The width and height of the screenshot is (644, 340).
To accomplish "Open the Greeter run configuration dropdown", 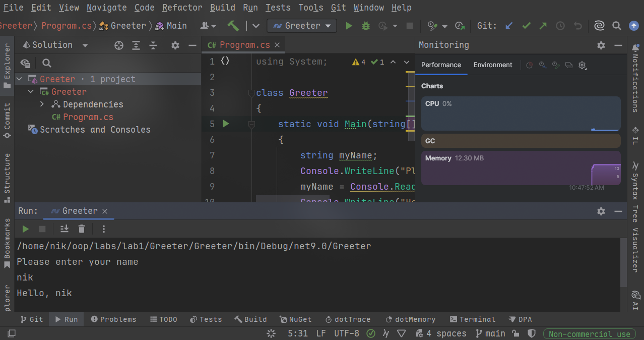I will click(x=302, y=26).
